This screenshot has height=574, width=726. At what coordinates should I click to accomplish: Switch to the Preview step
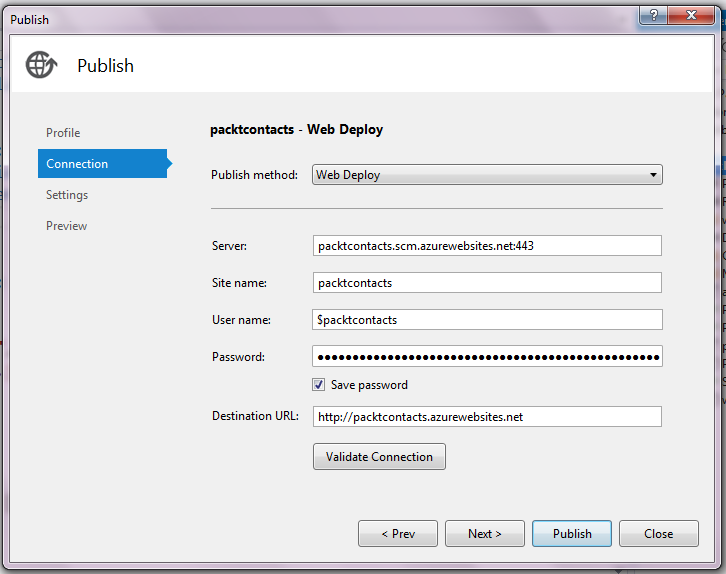(x=66, y=226)
